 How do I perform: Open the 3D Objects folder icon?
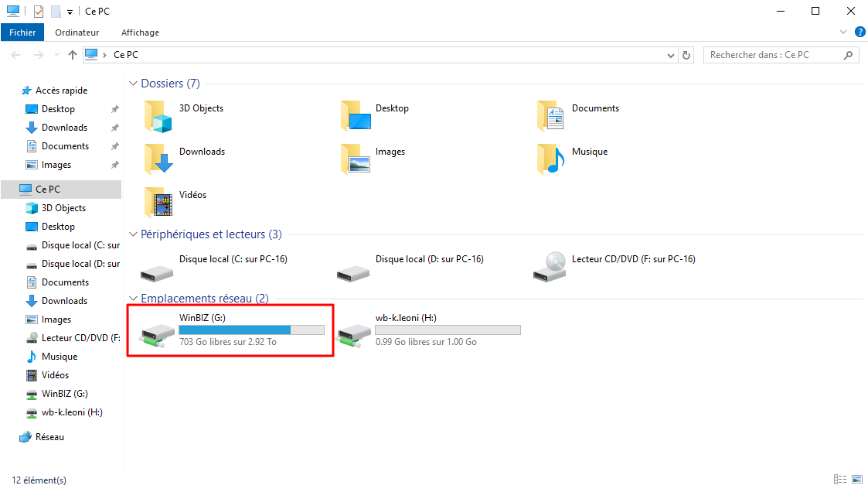[x=158, y=116]
